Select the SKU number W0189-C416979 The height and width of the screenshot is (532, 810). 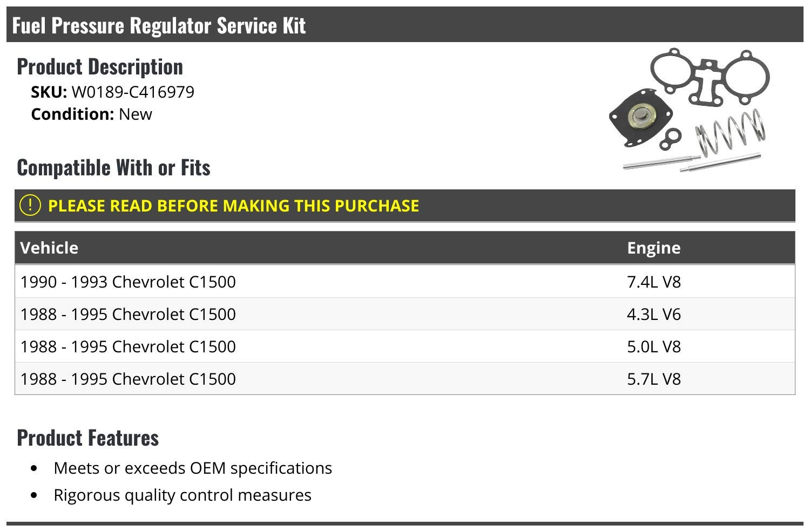click(x=133, y=92)
